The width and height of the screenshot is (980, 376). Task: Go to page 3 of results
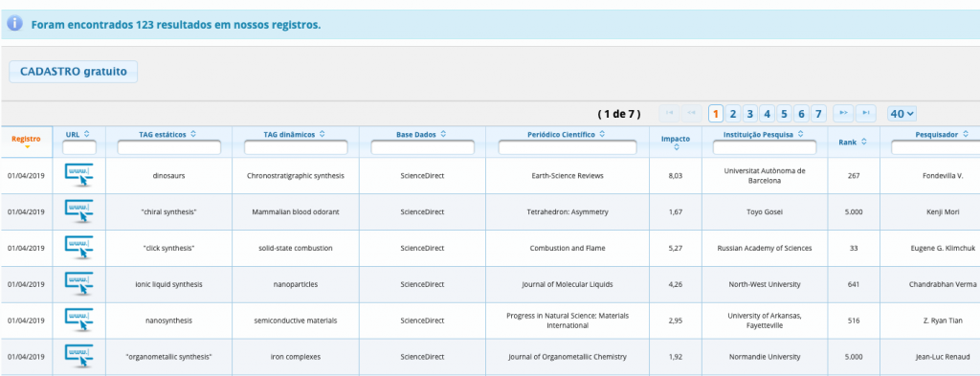(750, 114)
